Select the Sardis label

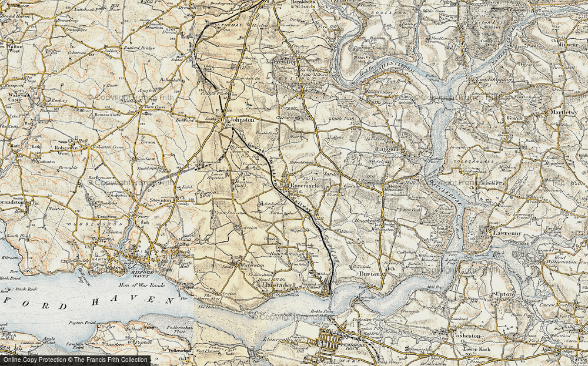331,174
